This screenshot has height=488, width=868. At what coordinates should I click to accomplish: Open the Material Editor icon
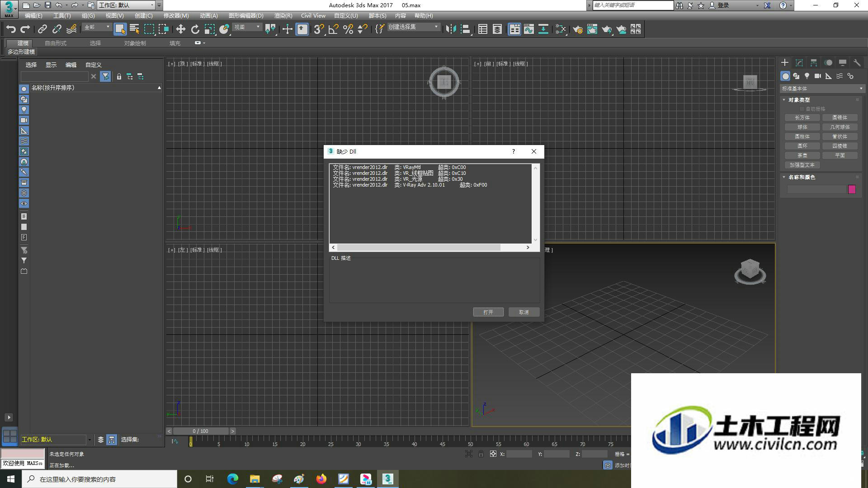click(561, 29)
